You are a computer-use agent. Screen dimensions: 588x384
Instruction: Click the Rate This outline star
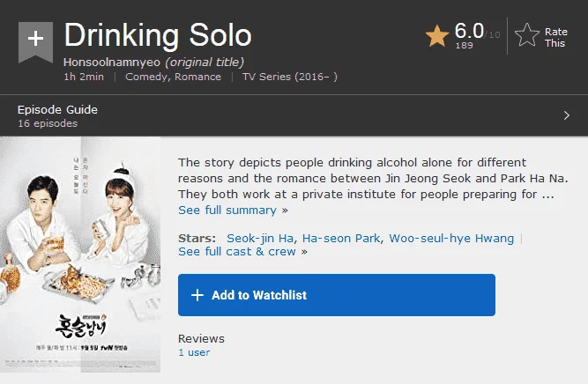[527, 35]
